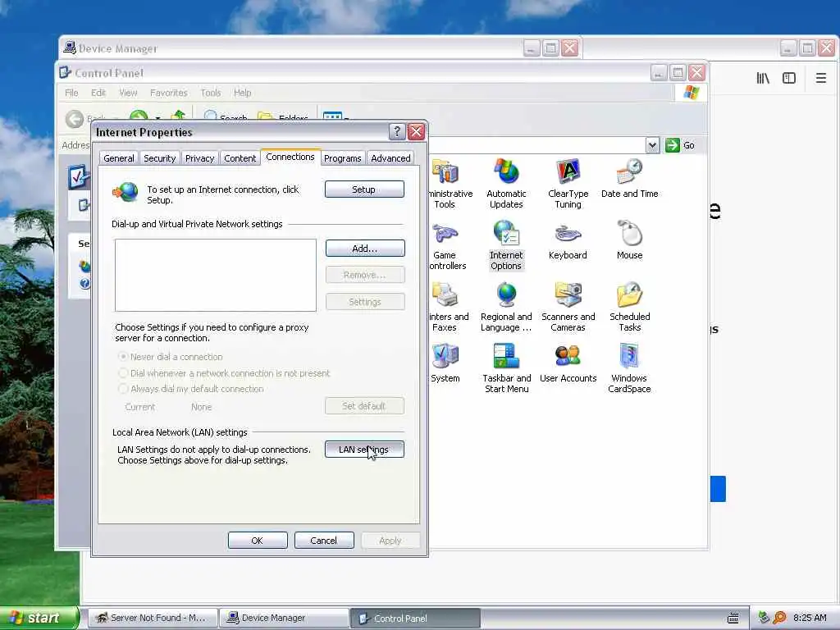Open Taskbar and Start Menu applet
Viewport: 840px width, 630px height.
[x=506, y=368]
